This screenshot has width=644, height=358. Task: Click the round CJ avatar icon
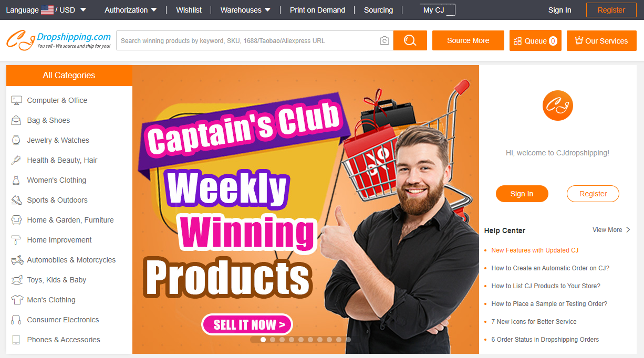pos(558,106)
